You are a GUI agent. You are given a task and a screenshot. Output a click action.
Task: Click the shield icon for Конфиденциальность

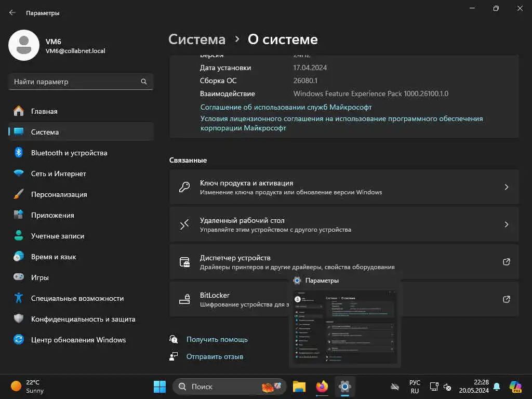coord(19,318)
